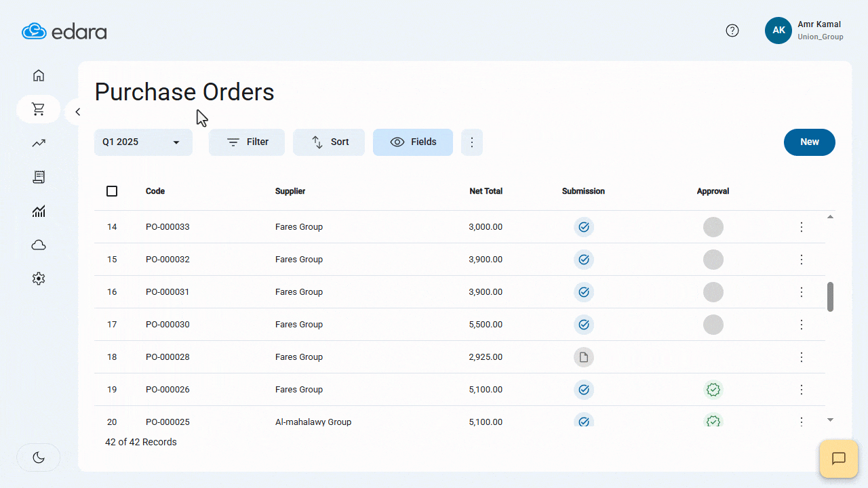Open the toolbar more options menu

pyautogui.click(x=472, y=142)
